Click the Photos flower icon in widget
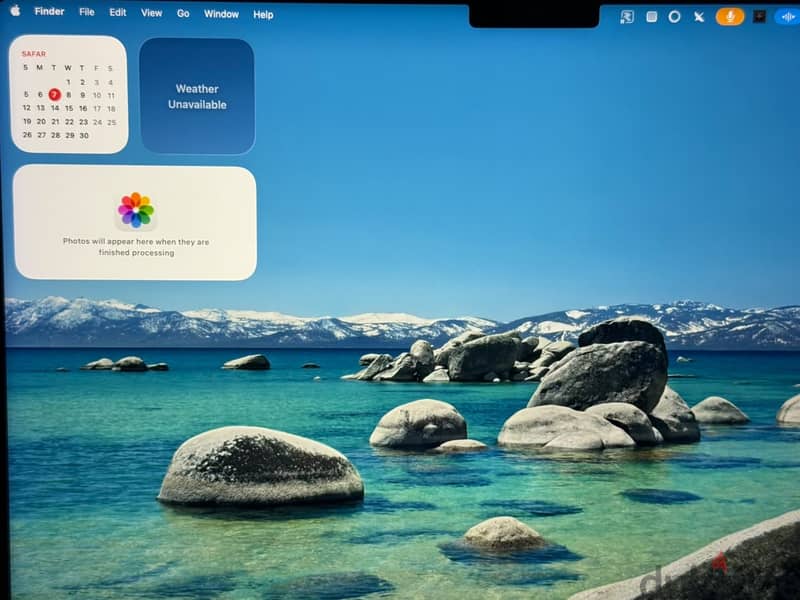This screenshot has width=800, height=600. tap(136, 210)
